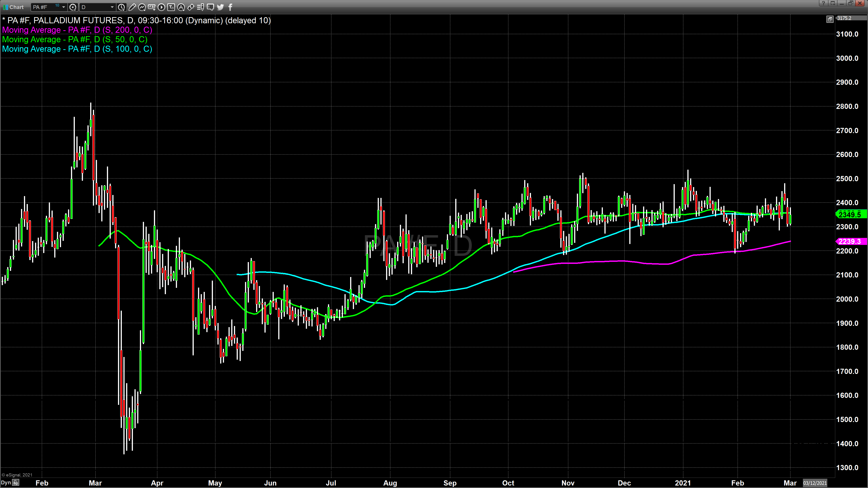Open the studies line-chart icon menu
Viewport: 868px width, 488px height.
click(x=142, y=7)
